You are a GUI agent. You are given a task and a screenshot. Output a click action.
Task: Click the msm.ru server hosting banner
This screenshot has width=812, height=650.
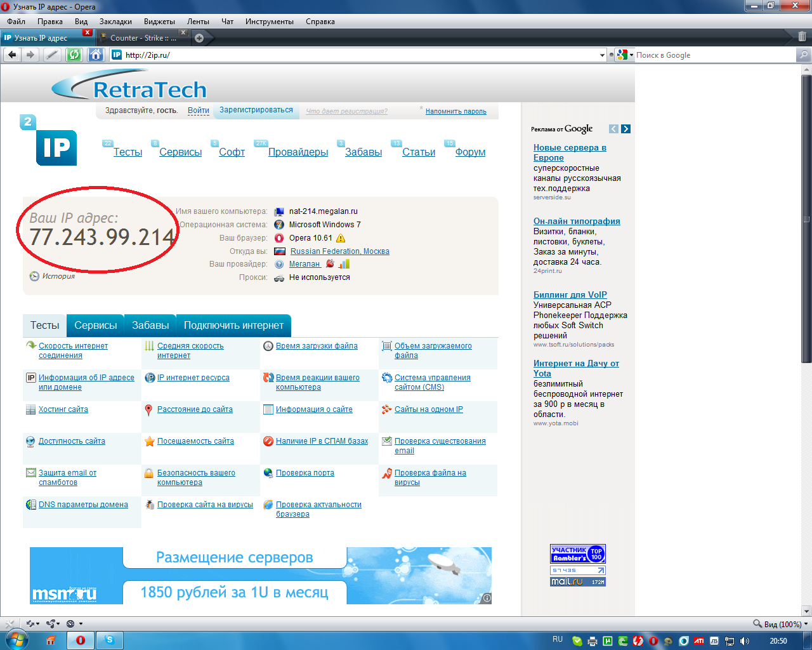[261, 576]
